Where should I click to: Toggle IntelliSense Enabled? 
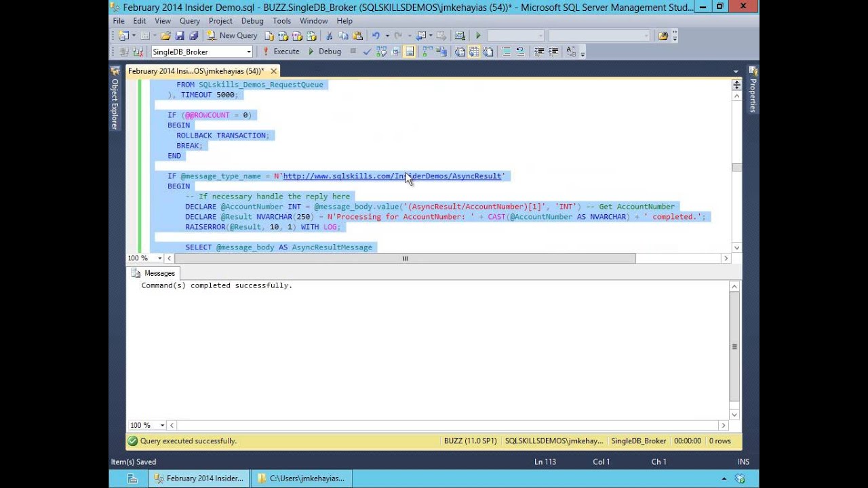point(410,52)
